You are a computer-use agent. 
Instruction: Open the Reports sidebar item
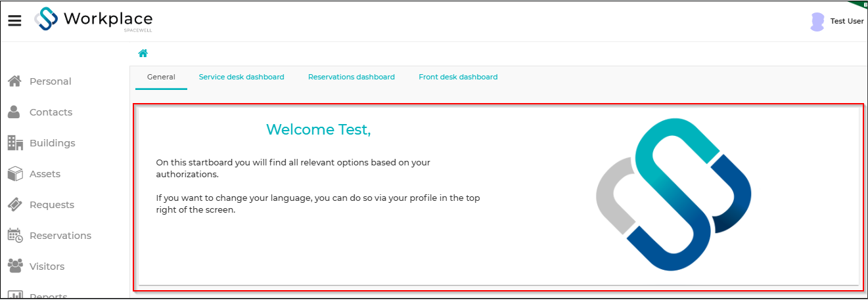(47, 295)
